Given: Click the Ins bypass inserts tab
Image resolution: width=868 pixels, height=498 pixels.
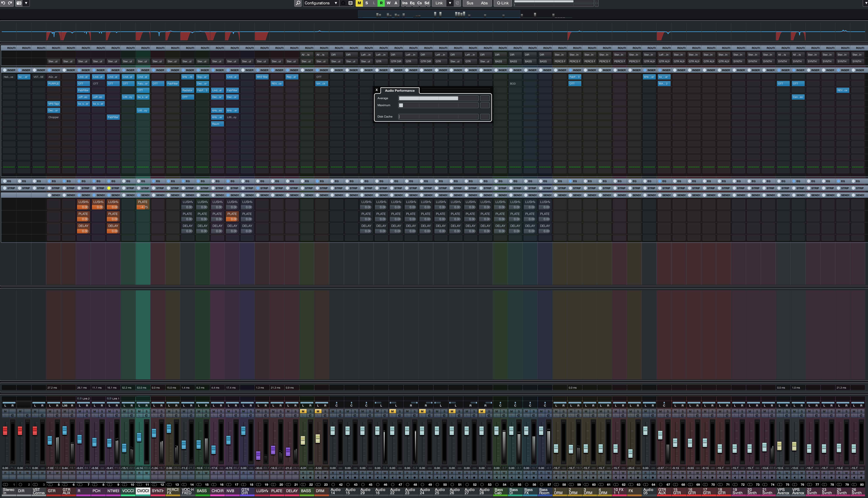Looking at the screenshot, I should coord(405,3).
